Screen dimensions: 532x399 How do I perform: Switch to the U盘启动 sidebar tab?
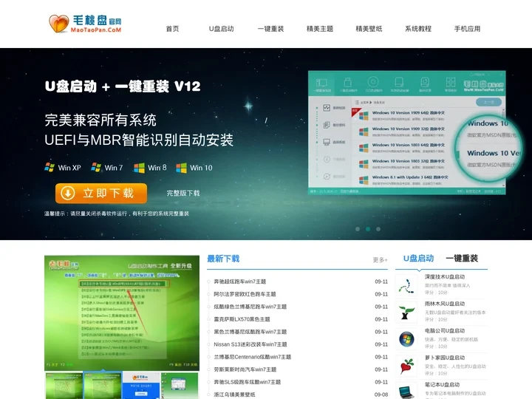(x=418, y=259)
